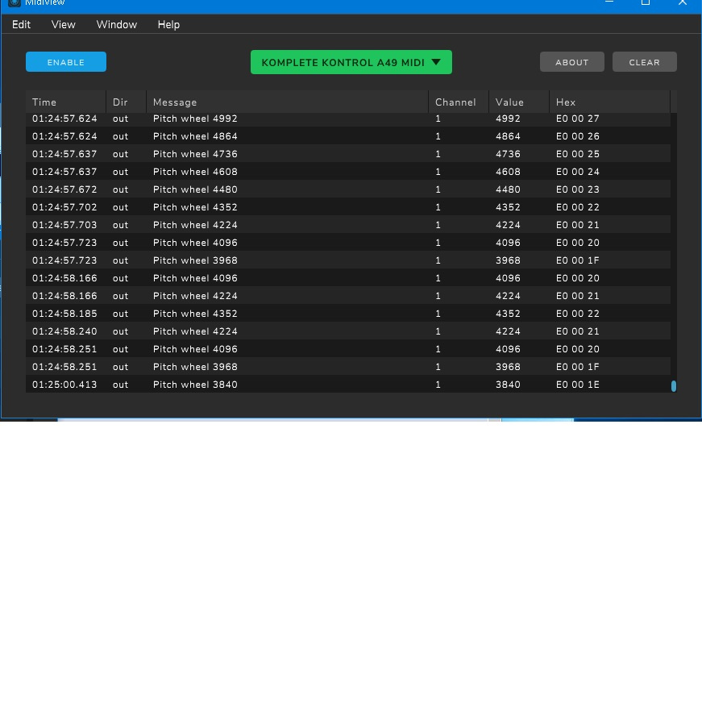The image size is (702, 728).
Task: Open the Window menu
Action: coord(117,25)
